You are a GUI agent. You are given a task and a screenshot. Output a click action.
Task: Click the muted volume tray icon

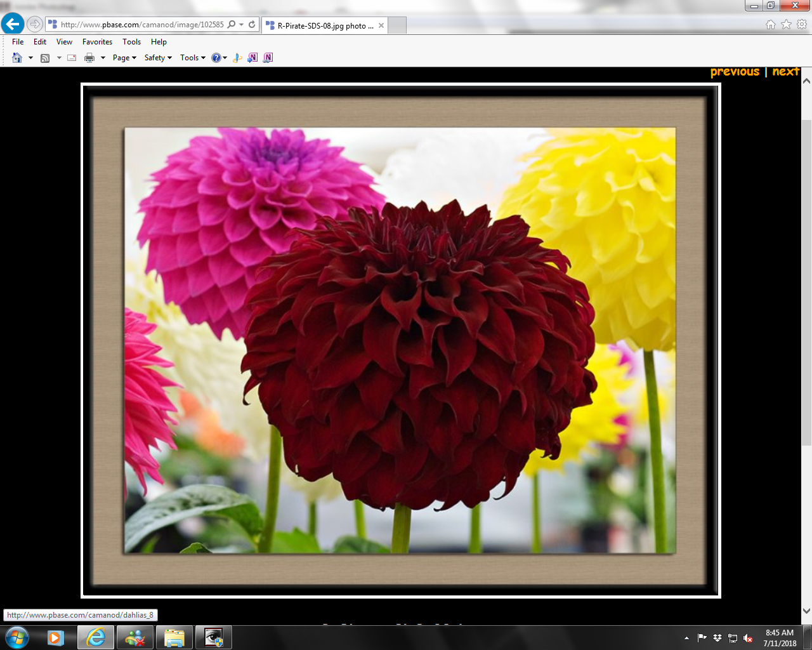(x=748, y=638)
